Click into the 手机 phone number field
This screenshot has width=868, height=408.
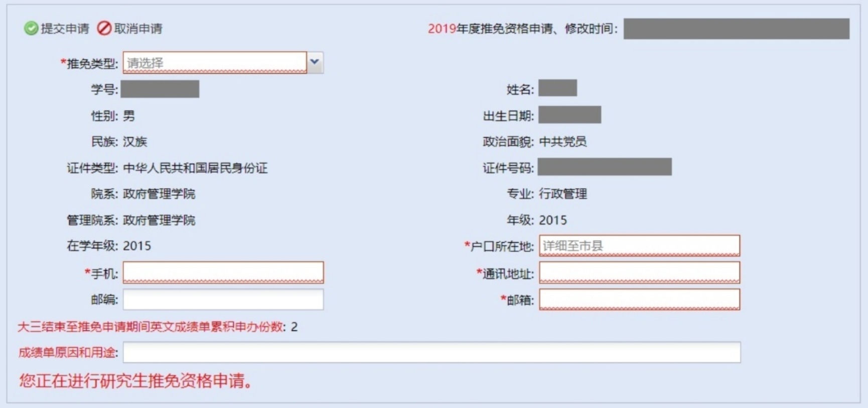(223, 273)
